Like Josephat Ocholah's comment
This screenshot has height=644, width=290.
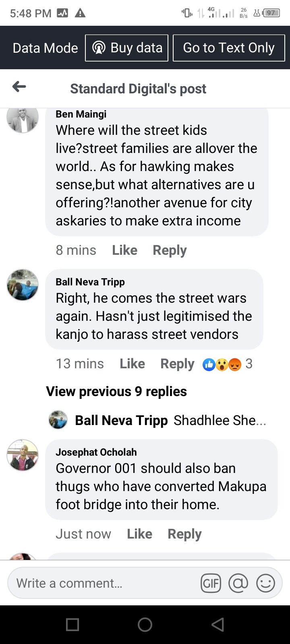click(x=139, y=534)
